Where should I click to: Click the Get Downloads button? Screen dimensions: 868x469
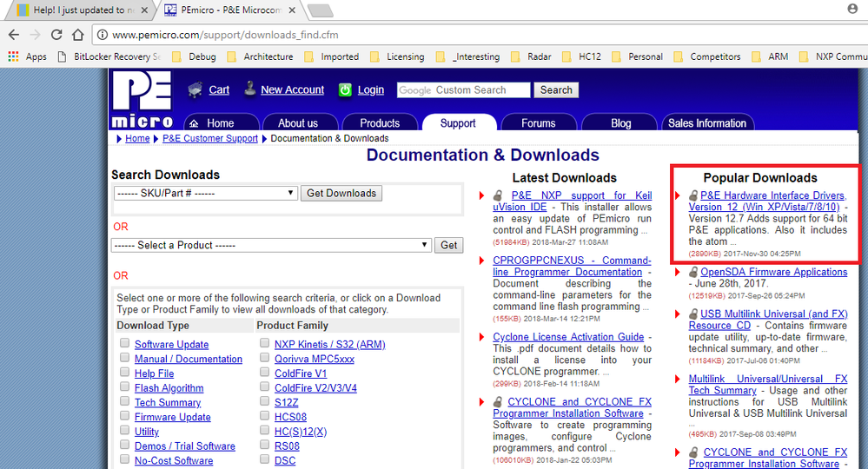click(341, 193)
